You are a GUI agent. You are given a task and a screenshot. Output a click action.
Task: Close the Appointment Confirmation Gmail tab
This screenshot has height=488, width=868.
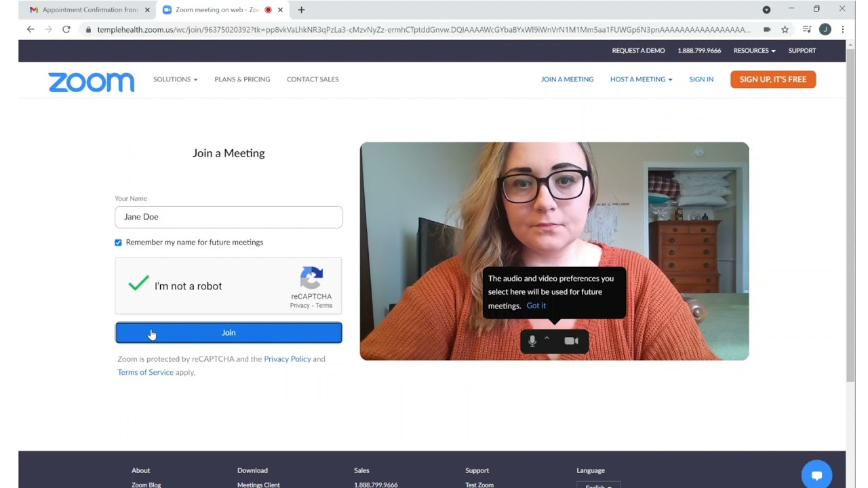(147, 9)
